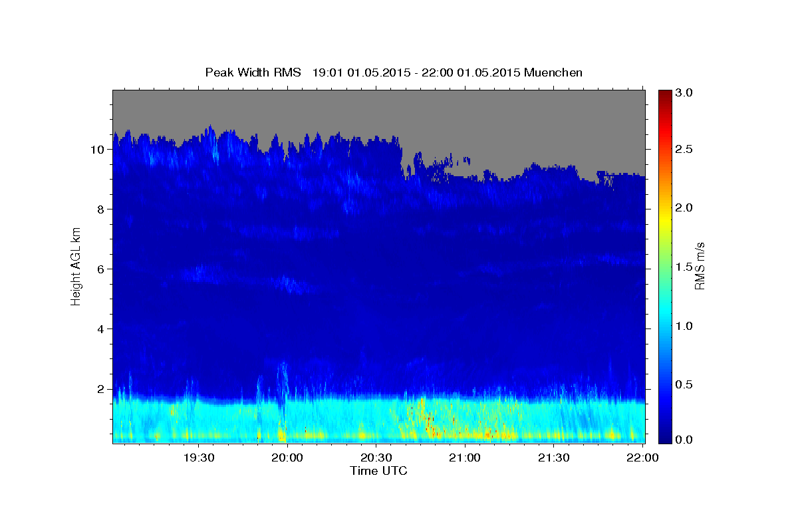Click the 20:00 time tick label
Screen dimensions: 798x532
click(287, 458)
